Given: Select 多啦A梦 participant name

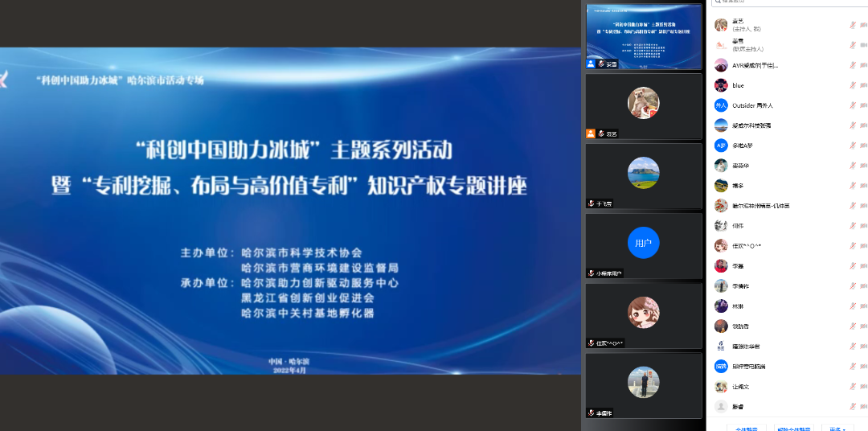Looking at the screenshot, I should [743, 146].
